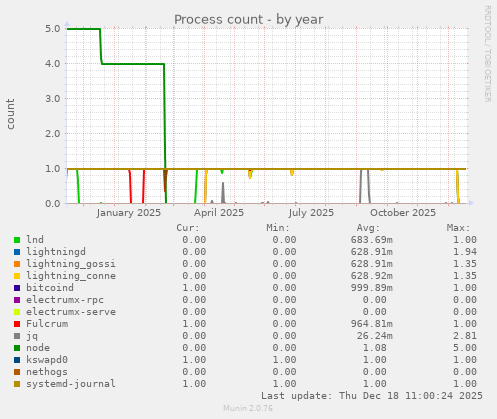The image size is (497, 419).
Task: Click lightning_conne average value 628.92m
Action: pos(372,276)
